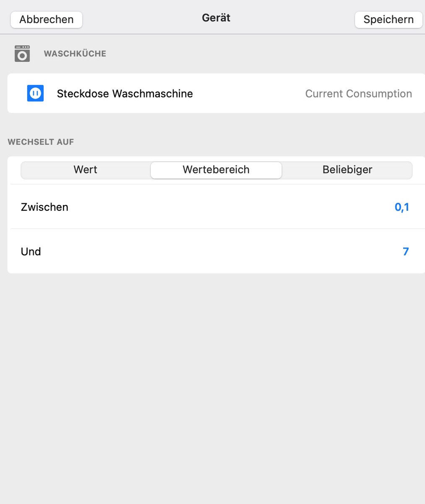The height and width of the screenshot is (504, 425).
Task: Open the Current Consumption characteristic selector
Action: tap(358, 94)
